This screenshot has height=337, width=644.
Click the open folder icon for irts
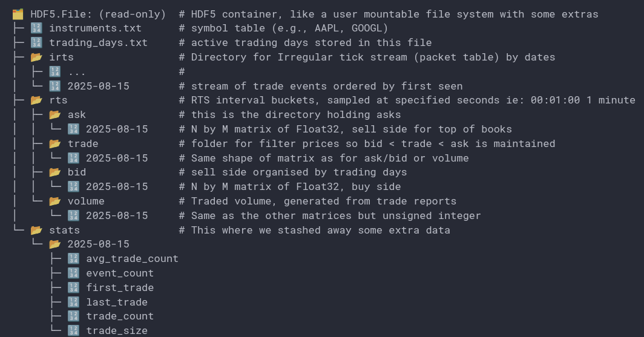coord(36,57)
